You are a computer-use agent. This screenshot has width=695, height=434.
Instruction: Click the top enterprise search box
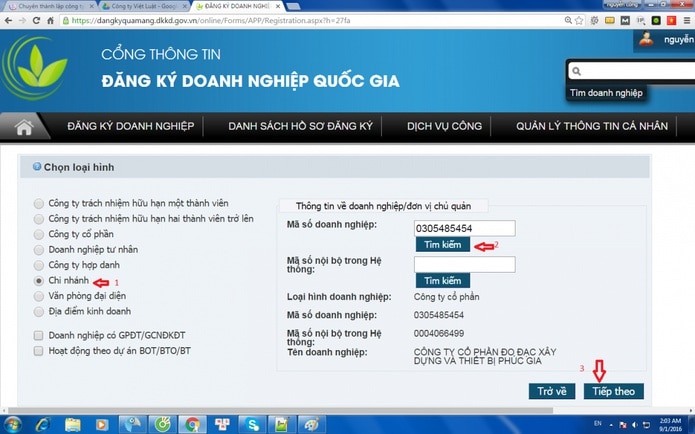tap(634, 71)
